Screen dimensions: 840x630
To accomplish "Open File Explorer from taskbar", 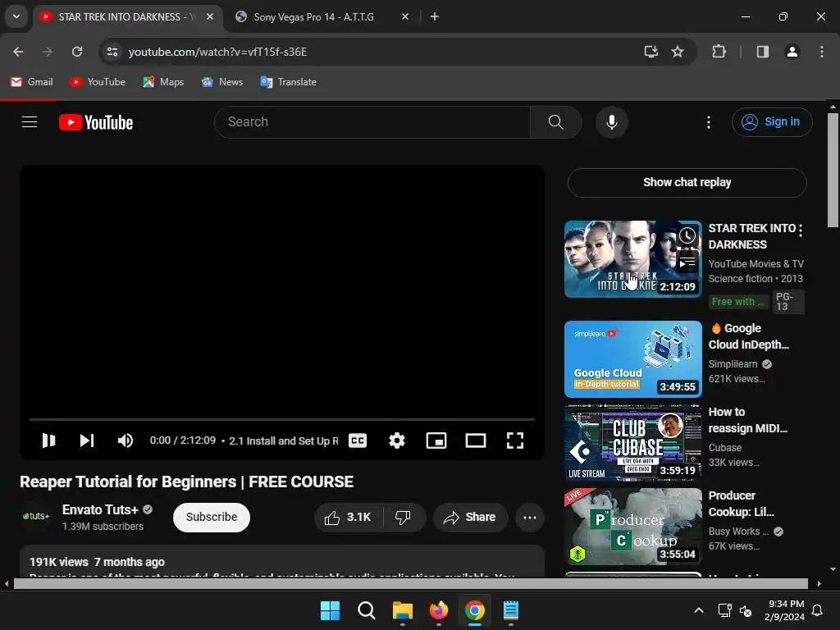I will point(403,610).
